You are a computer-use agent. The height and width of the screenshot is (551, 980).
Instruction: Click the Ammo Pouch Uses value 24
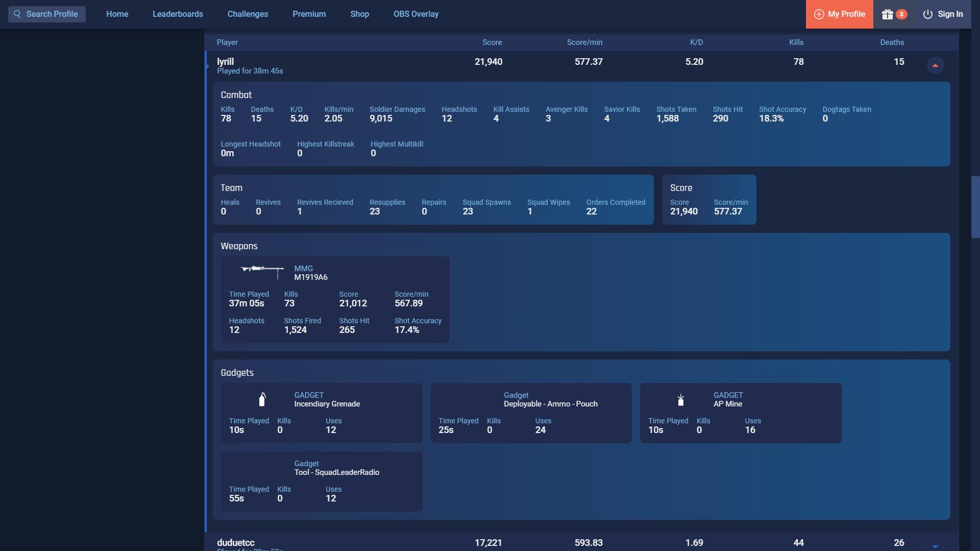coord(541,430)
